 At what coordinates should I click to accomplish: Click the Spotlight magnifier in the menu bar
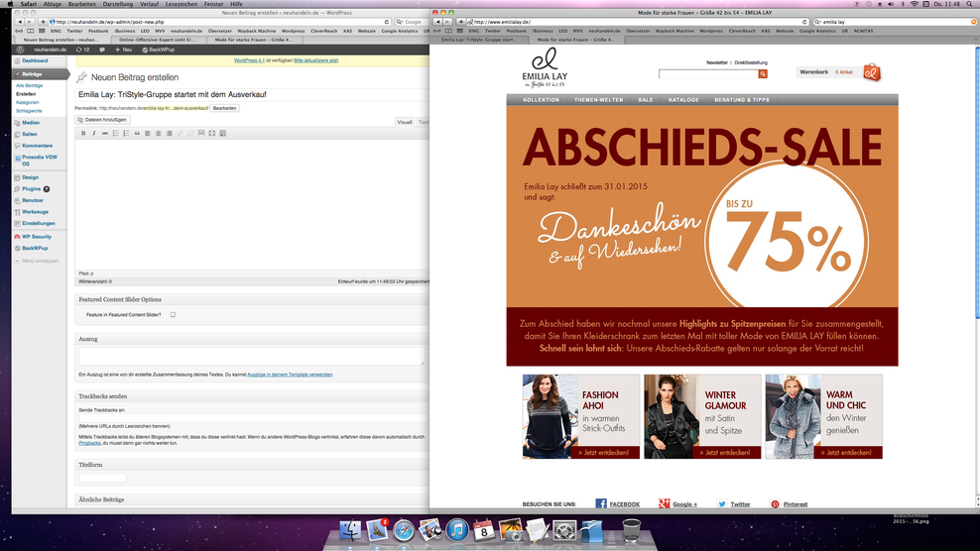tap(970, 4)
